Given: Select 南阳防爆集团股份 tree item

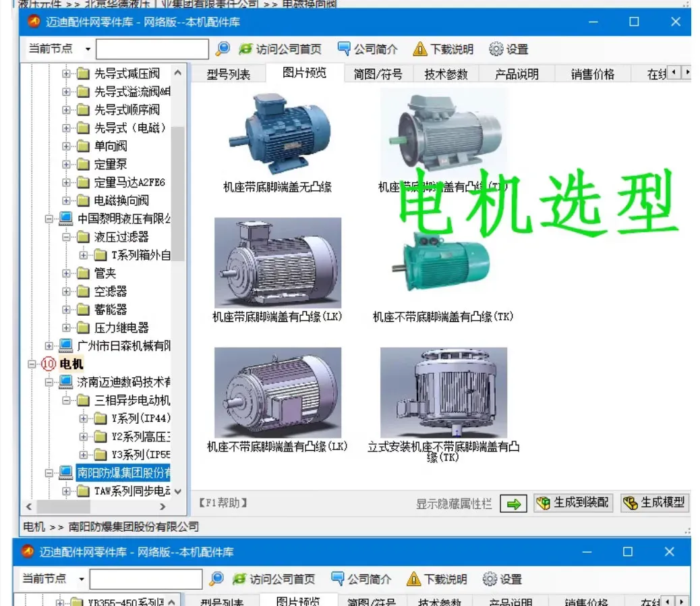Looking at the screenshot, I should [x=123, y=473].
